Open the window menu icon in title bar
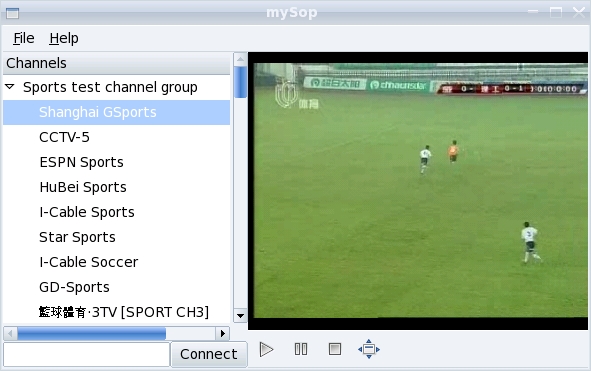 point(12,13)
